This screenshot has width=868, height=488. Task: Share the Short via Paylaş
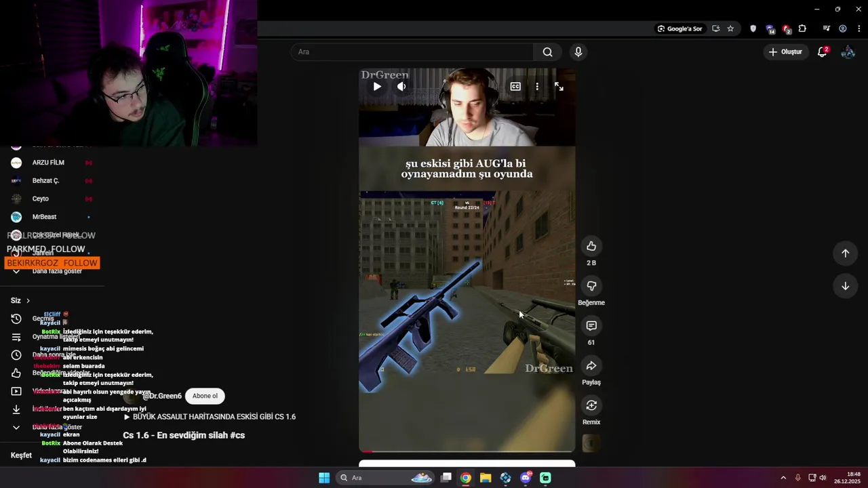591,366
